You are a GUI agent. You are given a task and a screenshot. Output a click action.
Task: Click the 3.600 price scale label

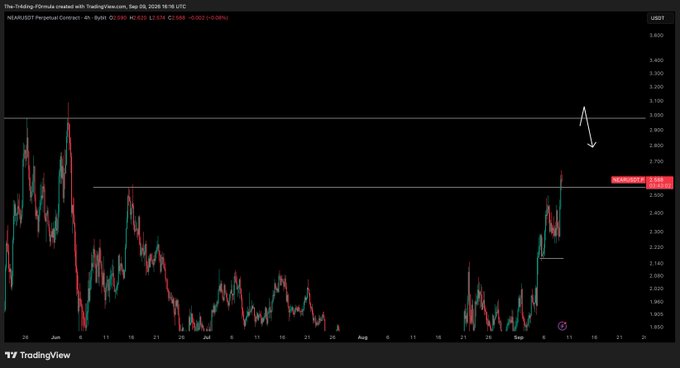(656, 35)
